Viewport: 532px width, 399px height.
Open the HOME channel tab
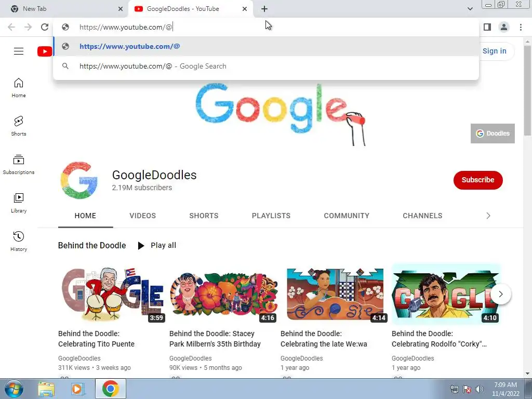click(85, 216)
